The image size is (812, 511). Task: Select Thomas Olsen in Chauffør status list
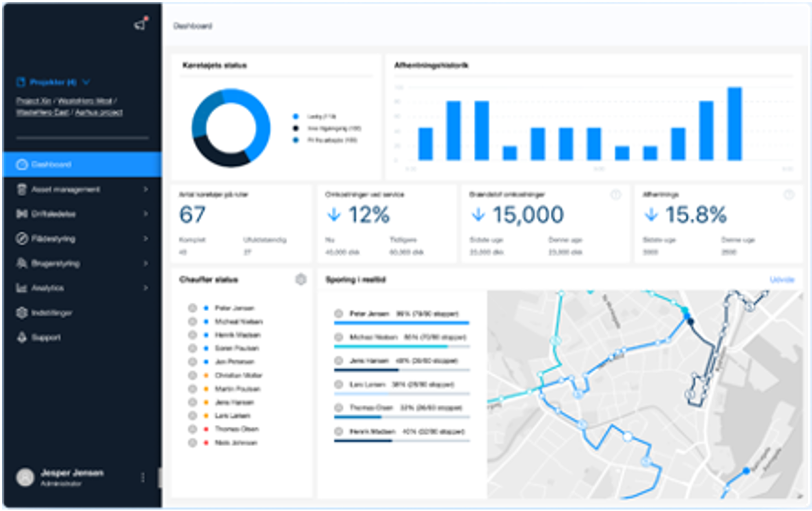point(237,429)
